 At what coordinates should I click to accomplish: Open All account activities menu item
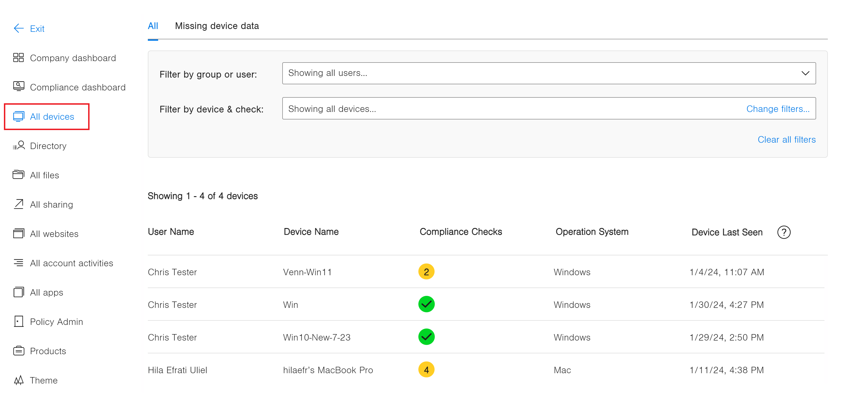click(71, 263)
